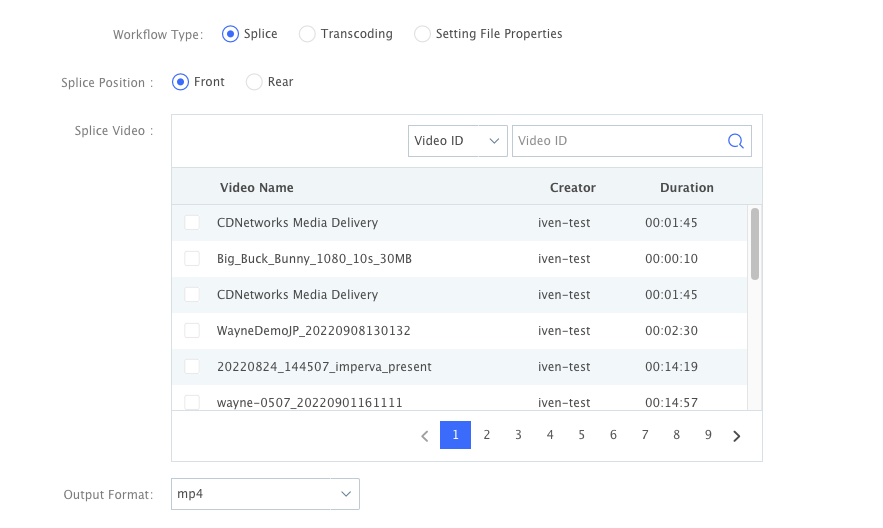This screenshot has width=883, height=528.
Task: Go to page 6
Action: coord(613,435)
